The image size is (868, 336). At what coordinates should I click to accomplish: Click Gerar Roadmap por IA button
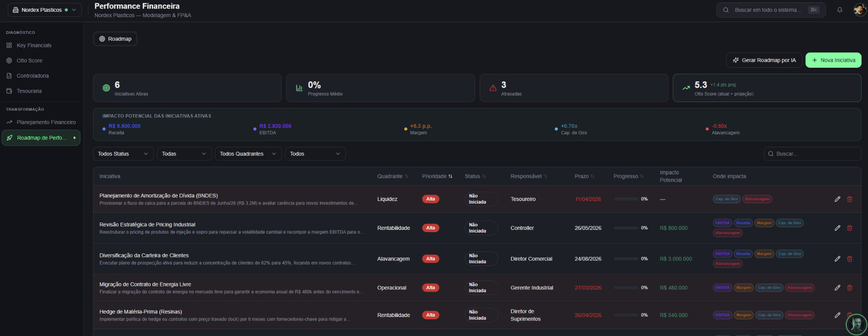click(x=764, y=60)
